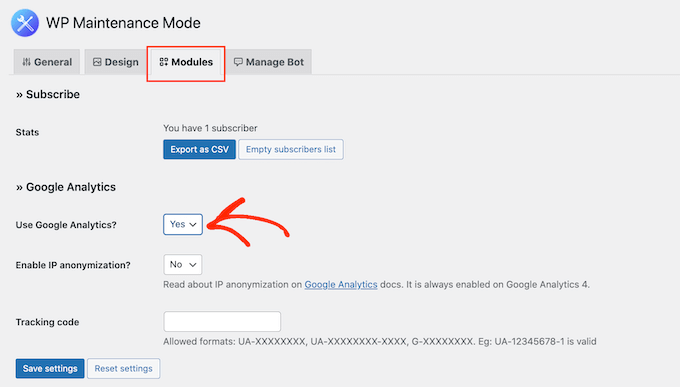Click the Reset settings button
The height and width of the screenshot is (387, 680).
pyautogui.click(x=124, y=368)
